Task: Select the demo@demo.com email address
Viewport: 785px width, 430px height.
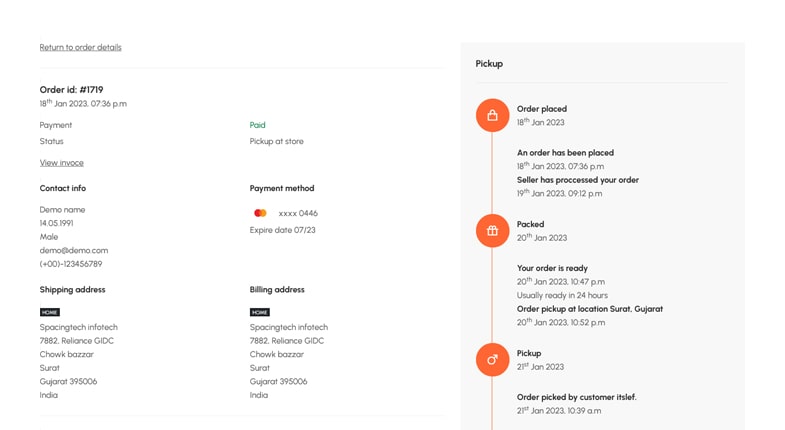Action: [x=74, y=250]
